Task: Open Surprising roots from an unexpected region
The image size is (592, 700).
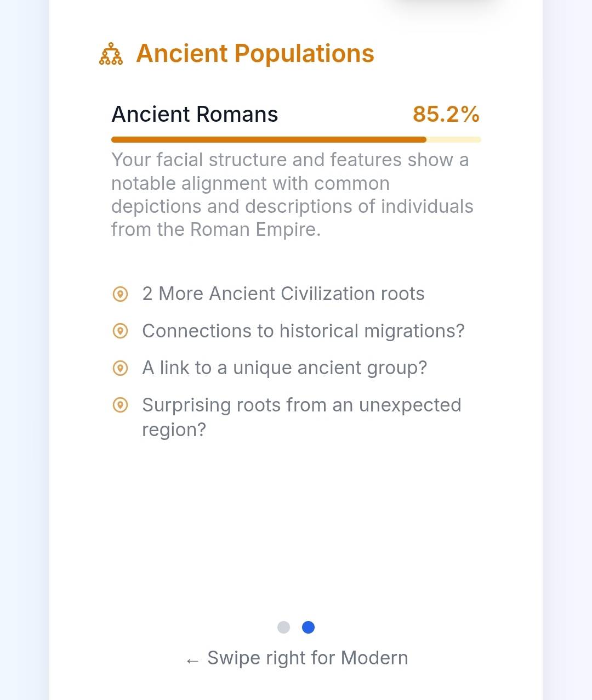Action: (301, 417)
